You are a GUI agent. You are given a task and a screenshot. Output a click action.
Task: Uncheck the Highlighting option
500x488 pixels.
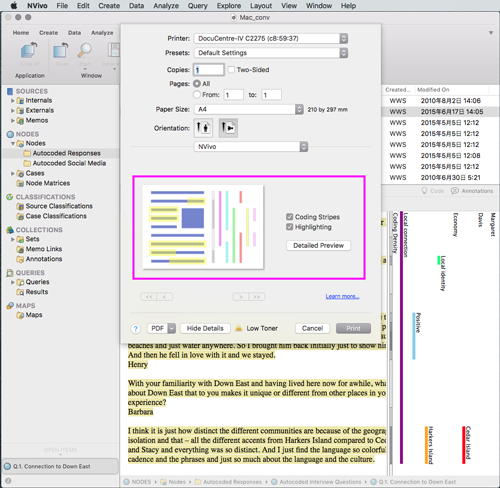click(289, 227)
